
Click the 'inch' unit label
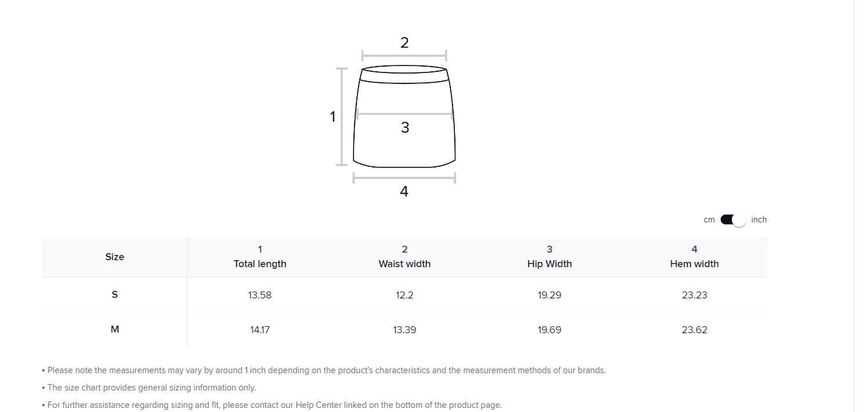(758, 220)
